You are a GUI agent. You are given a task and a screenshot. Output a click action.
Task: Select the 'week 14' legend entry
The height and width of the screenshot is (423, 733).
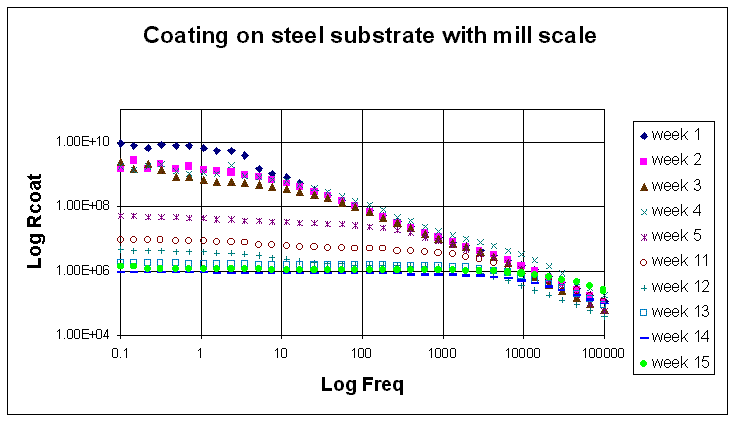[x=674, y=337]
